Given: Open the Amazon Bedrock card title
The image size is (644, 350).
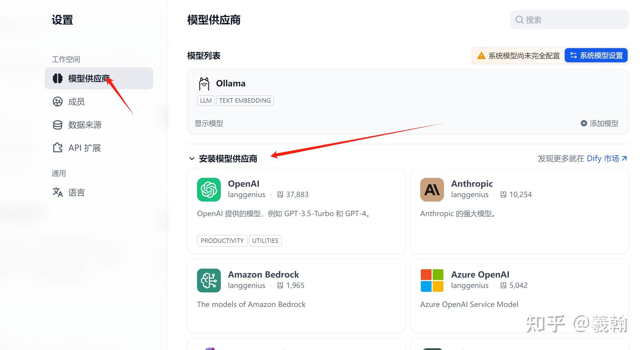Looking at the screenshot, I should [x=263, y=275].
